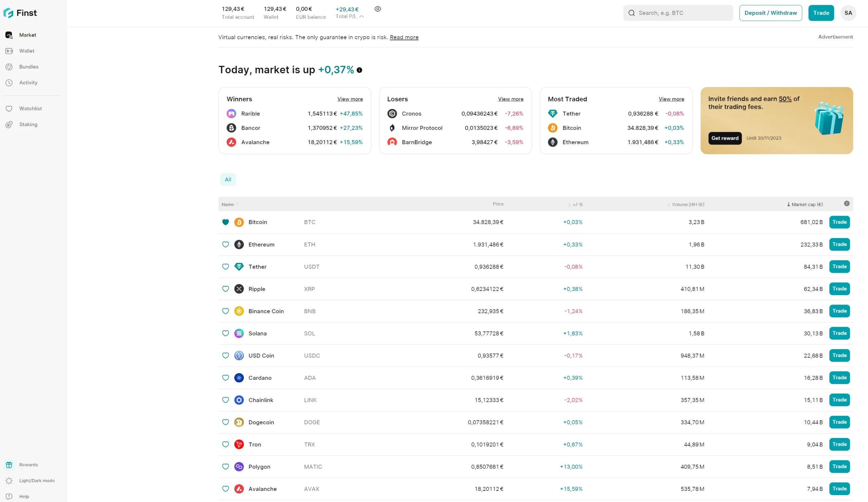Open the Read more risk link
Screen dimensions: 868x502
point(404,37)
